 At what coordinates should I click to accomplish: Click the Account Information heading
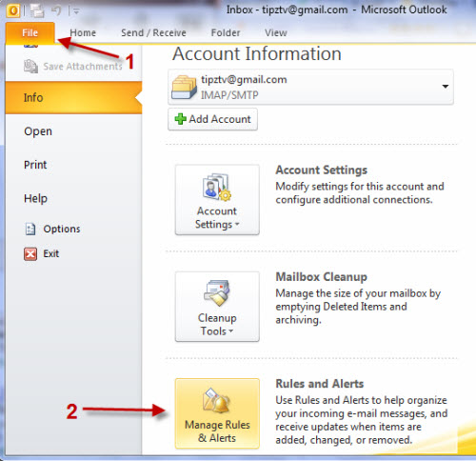tap(257, 53)
